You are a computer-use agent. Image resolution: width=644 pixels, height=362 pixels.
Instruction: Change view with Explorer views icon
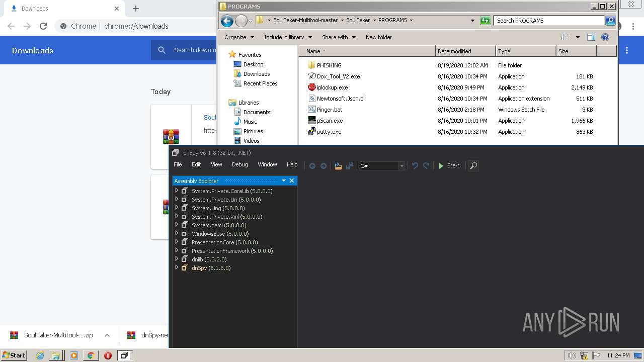tap(566, 37)
